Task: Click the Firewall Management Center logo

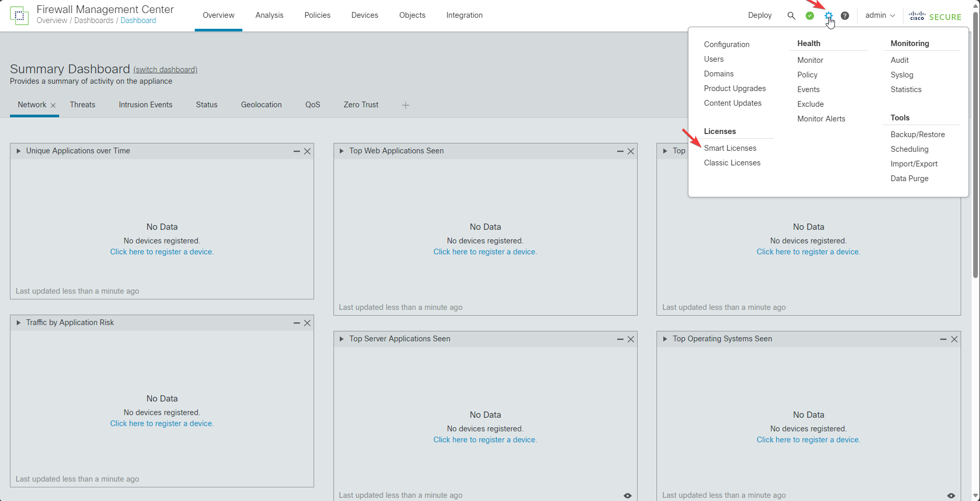Action: point(19,16)
